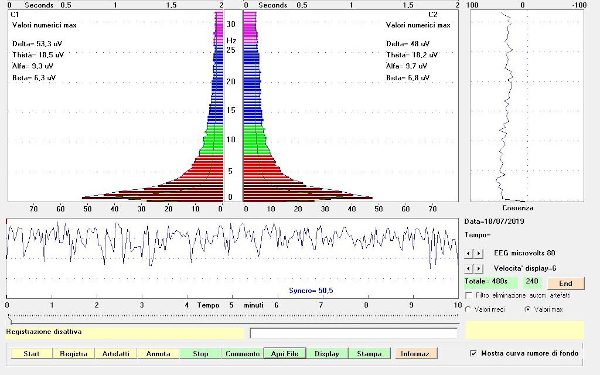
Task: Click the C1 Beta= 6,3 uV value
Action: (34, 78)
